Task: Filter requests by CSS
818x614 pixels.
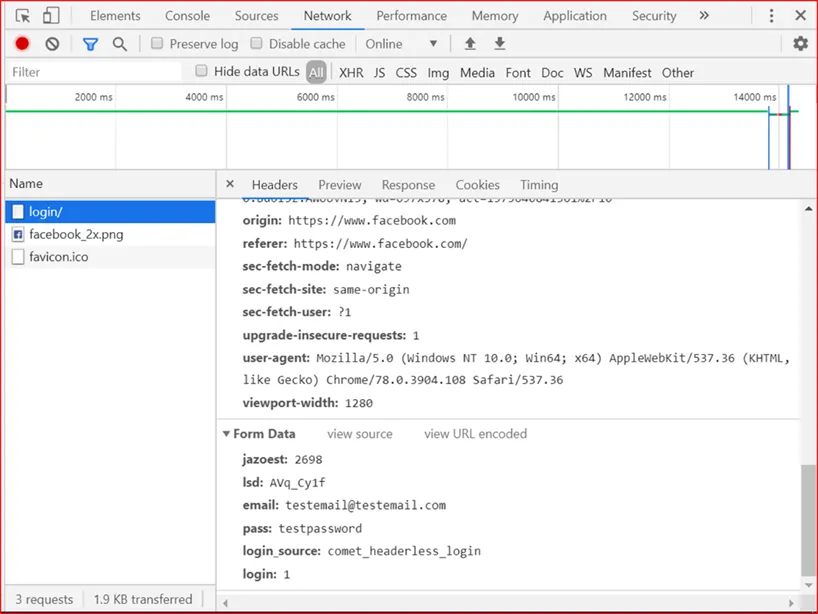Action: pos(406,73)
